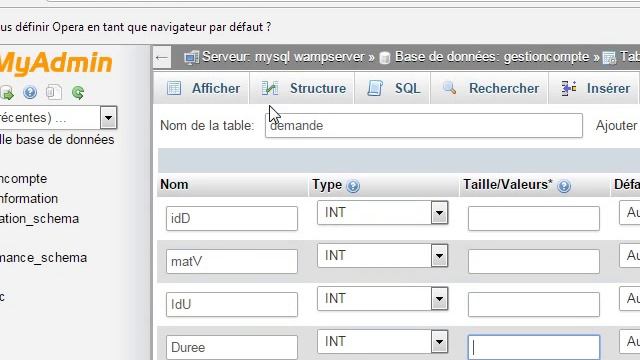Click the Rechercher magnifier icon
This screenshot has width=640, height=360.
pyautogui.click(x=449, y=88)
